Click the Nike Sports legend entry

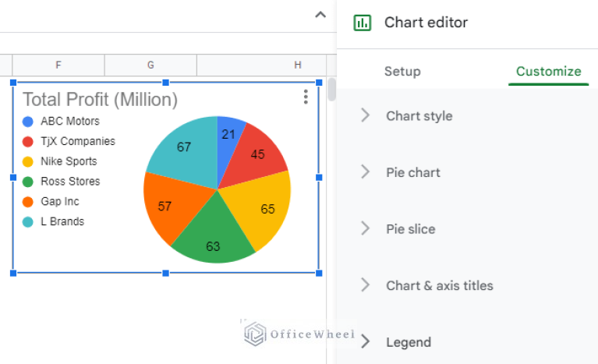pos(59,161)
